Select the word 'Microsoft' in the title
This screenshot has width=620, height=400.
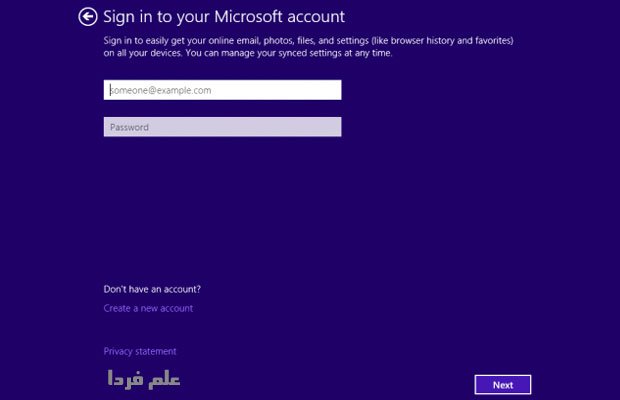click(x=248, y=17)
